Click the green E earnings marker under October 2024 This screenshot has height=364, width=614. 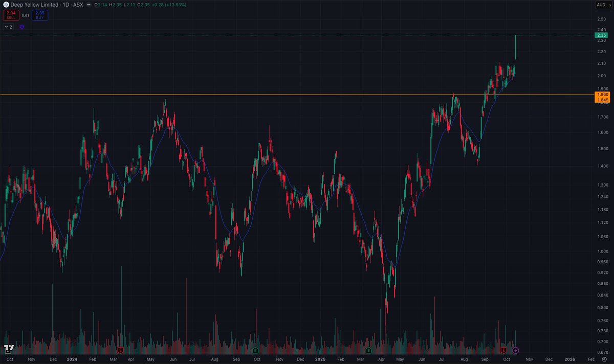(256, 351)
